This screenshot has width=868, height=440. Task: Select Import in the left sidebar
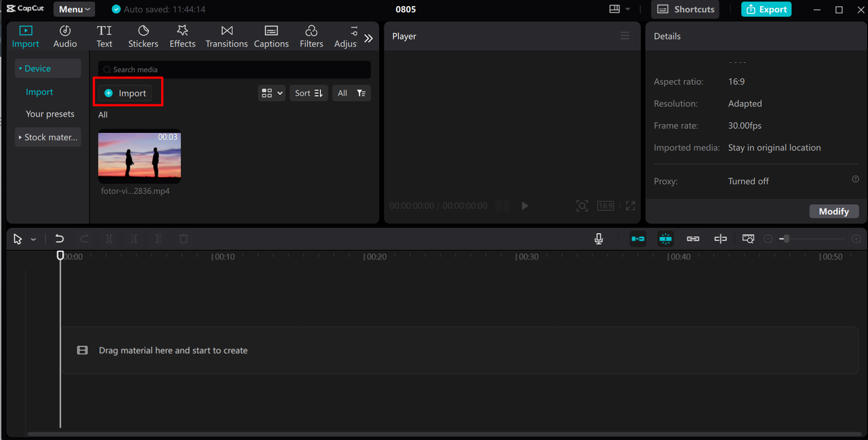[39, 92]
